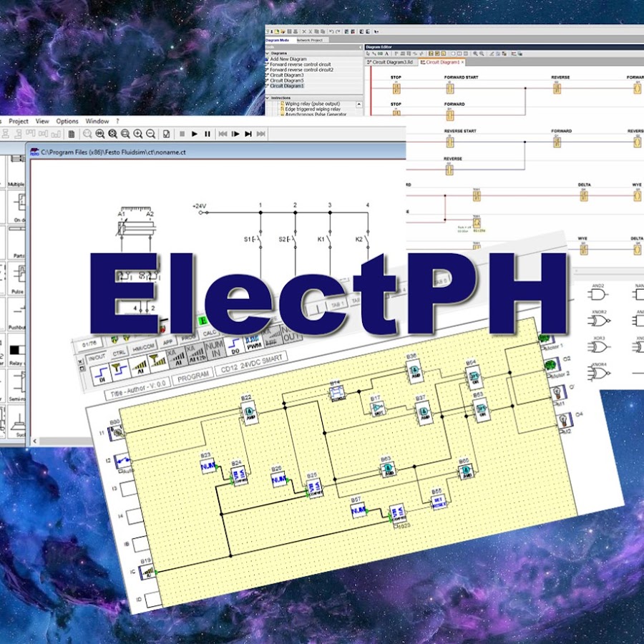
Task: Select Edge triggered wiping relay instruction
Action: (313, 109)
